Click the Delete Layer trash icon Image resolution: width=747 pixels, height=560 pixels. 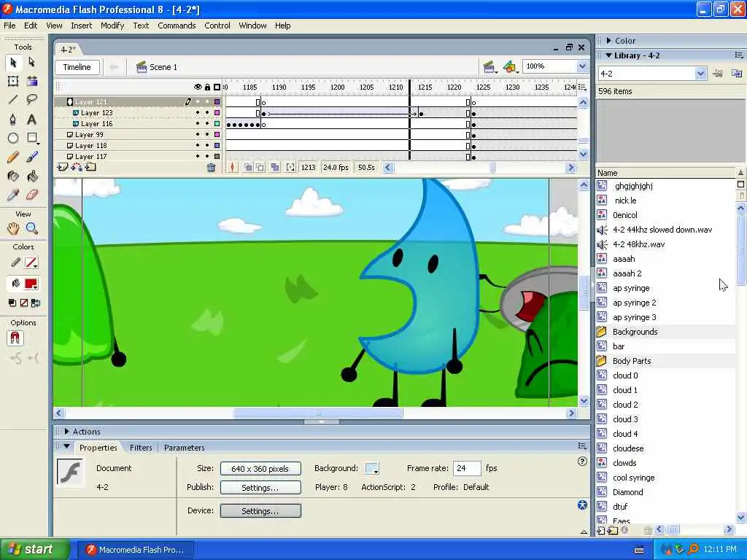click(x=211, y=168)
